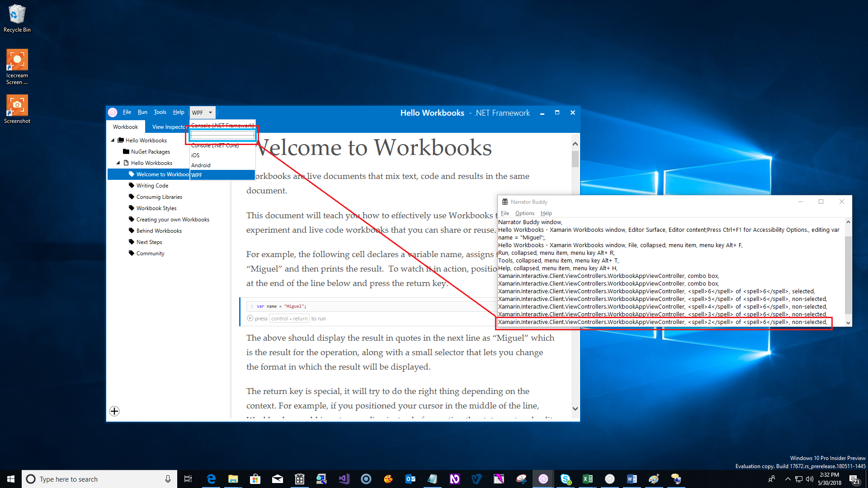Collapse the Hello Workbooks document node

(118, 163)
